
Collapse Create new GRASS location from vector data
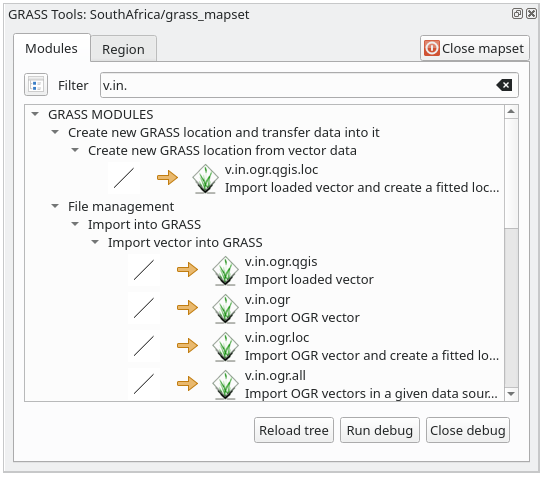point(75,150)
